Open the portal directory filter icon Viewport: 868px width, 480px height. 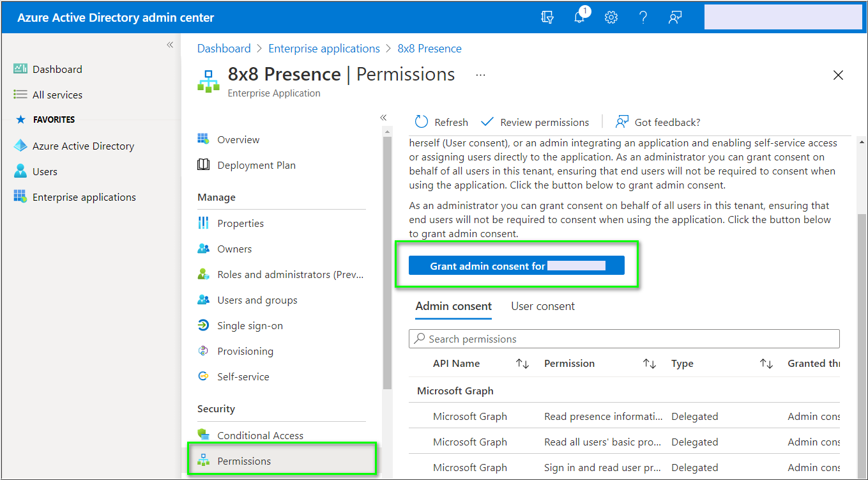pyautogui.click(x=547, y=17)
